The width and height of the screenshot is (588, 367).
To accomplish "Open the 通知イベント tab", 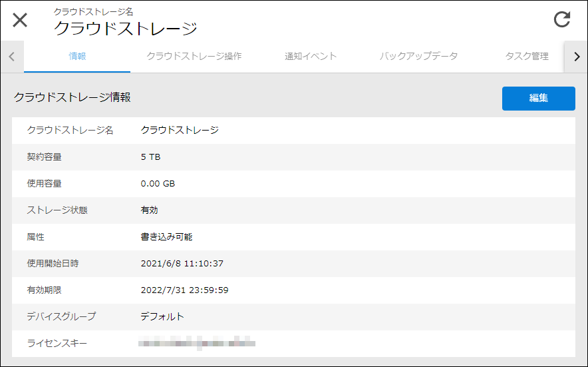I will click(x=311, y=57).
